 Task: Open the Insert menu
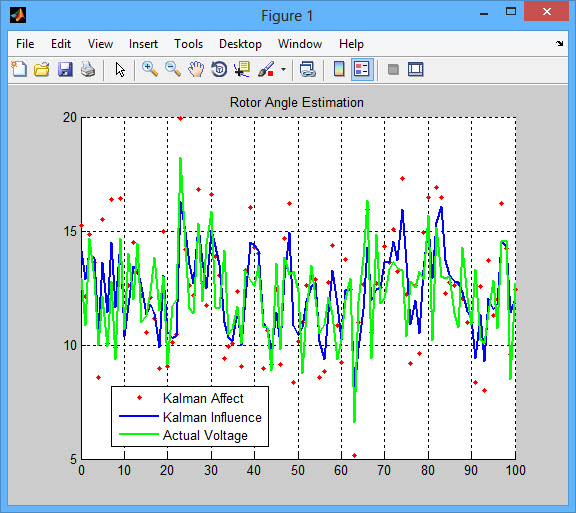pos(143,44)
